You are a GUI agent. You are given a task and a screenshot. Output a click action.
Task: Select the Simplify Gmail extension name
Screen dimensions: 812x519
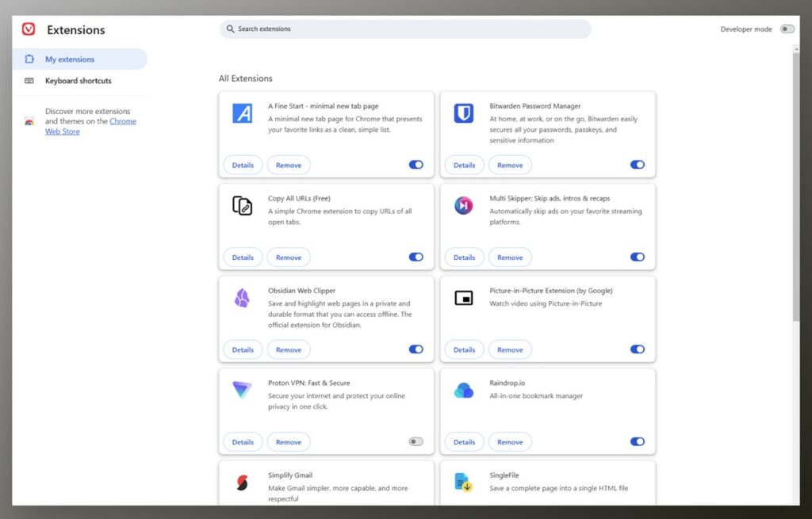coord(290,475)
